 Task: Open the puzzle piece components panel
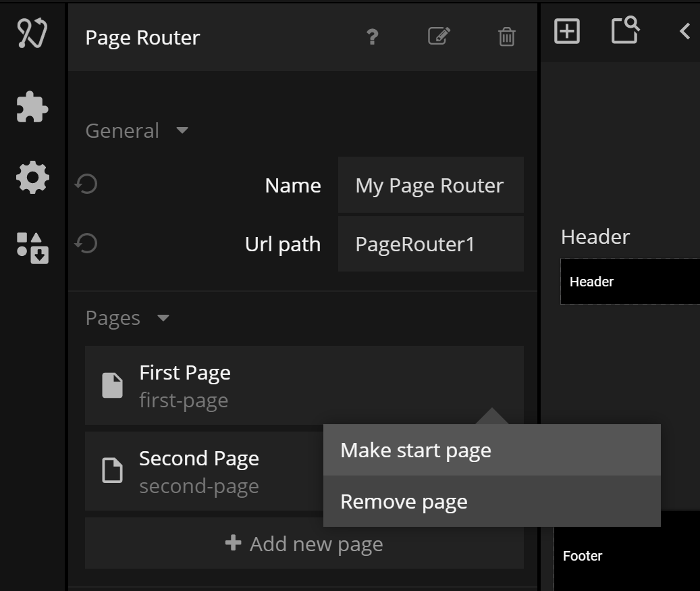[x=32, y=107]
